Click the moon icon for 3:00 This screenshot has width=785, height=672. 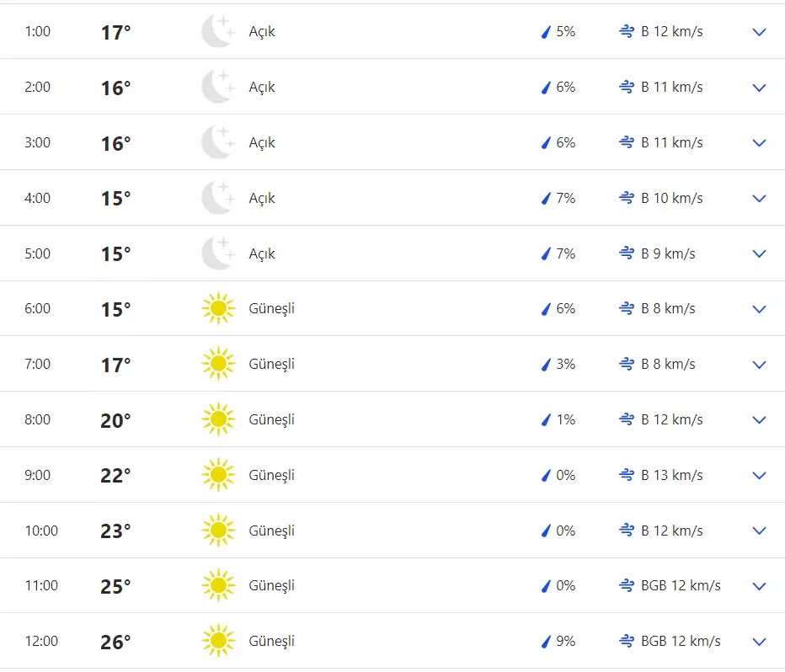tap(217, 143)
